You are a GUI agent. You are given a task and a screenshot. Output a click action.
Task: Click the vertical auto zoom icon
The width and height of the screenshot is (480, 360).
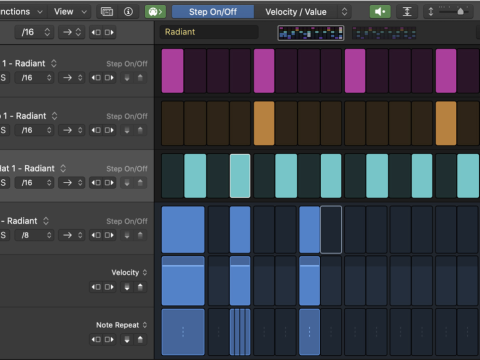pos(407,12)
